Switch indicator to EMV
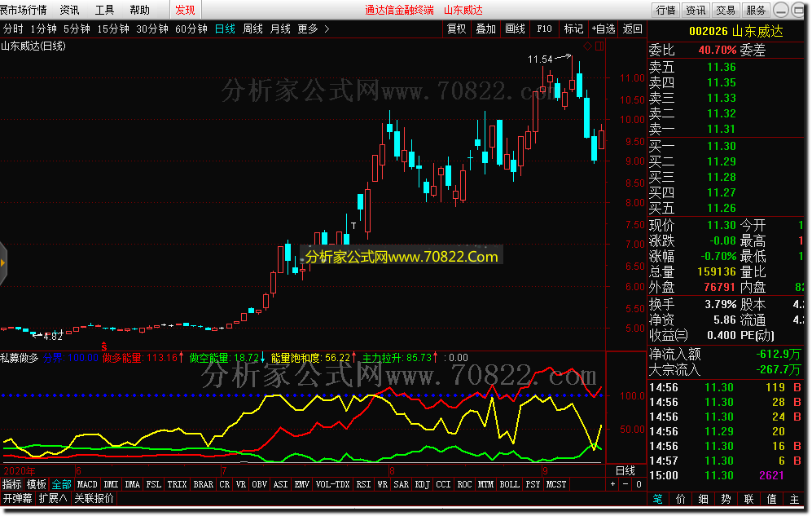The width and height of the screenshot is (812, 516). click(301, 484)
